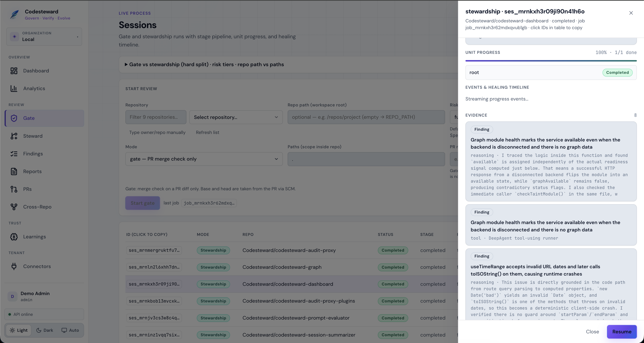
Task: Click Type owner/repo manually link
Action: (x=157, y=133)
